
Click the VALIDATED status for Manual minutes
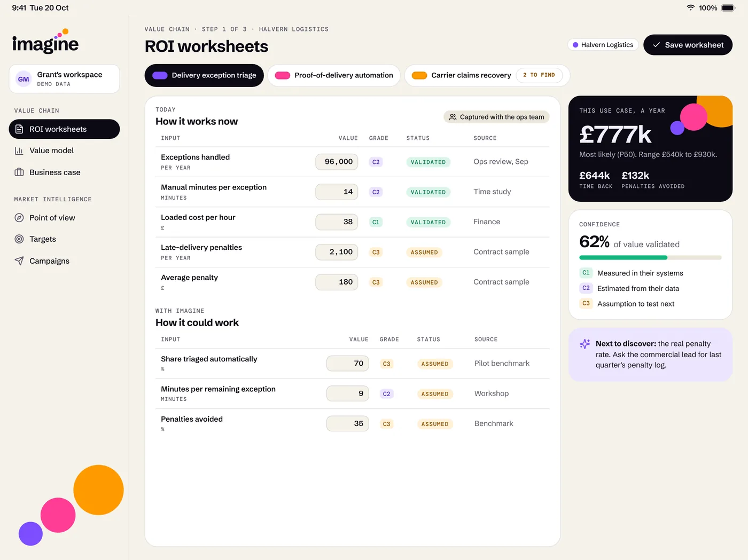428,192
